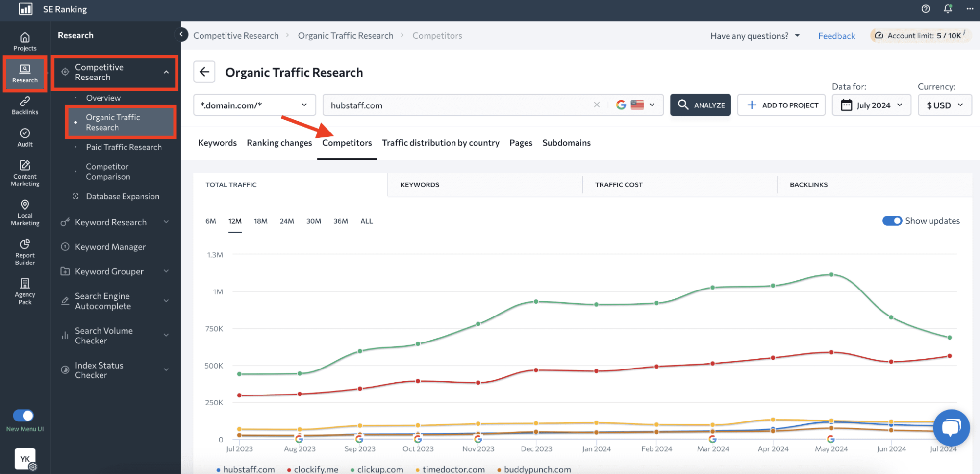The image size is (980, 474).
Task: Switch to the Ranking changes tab
Action: (x=279, y=143)
